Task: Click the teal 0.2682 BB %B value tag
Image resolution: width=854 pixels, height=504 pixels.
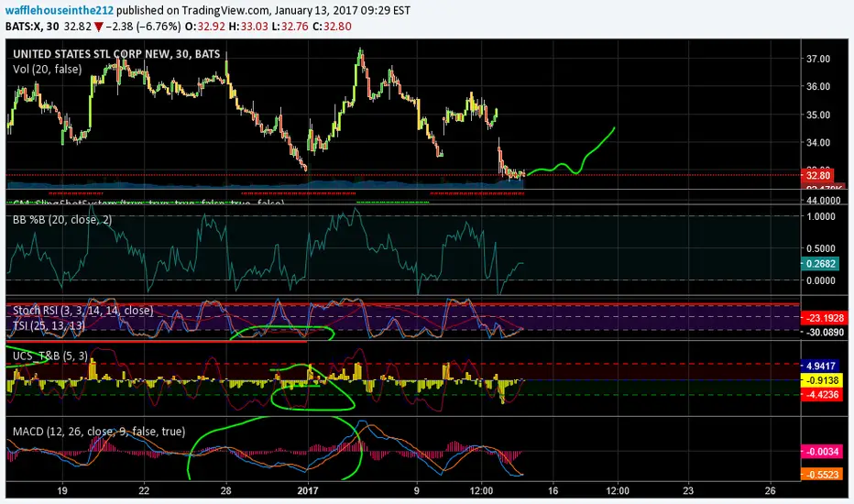Action: (820, 264)
